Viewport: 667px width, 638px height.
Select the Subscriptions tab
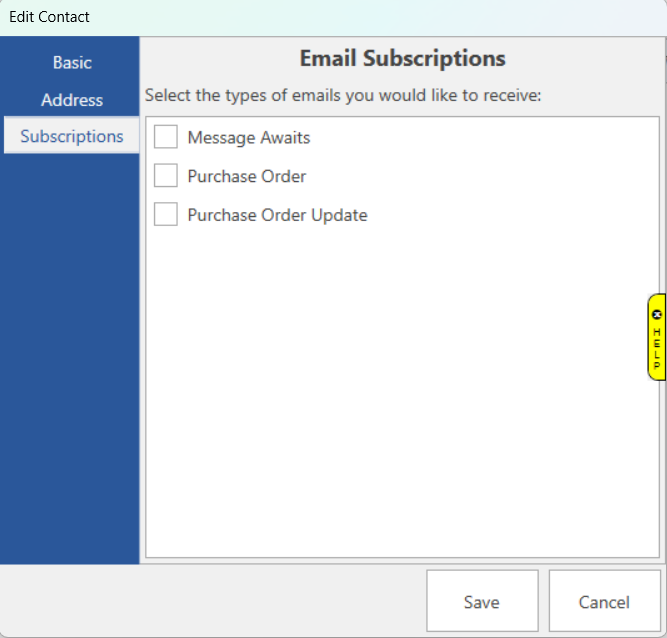[x=72, y=136]
